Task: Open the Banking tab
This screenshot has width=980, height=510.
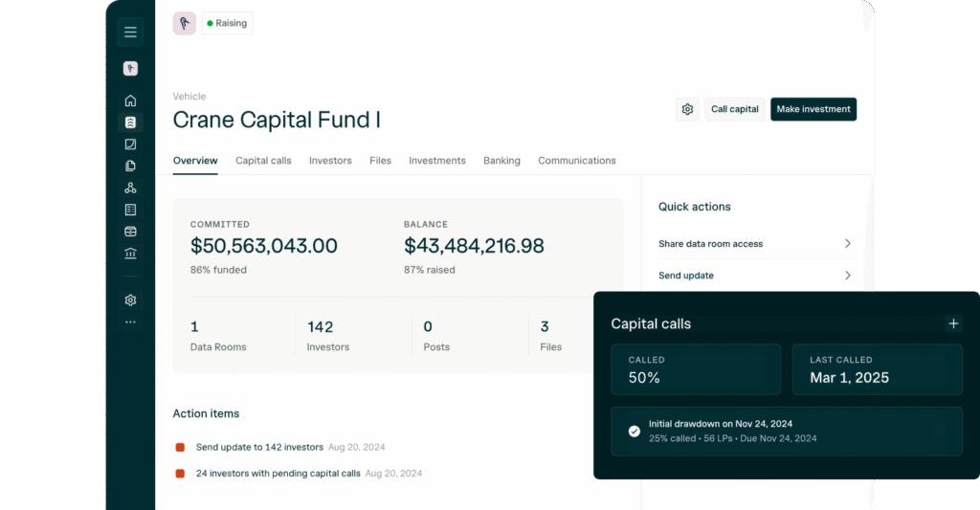Action: [501, 161]
